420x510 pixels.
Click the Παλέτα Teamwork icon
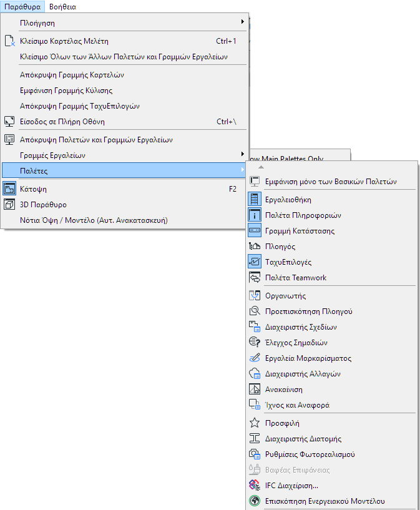pos(255,277)
